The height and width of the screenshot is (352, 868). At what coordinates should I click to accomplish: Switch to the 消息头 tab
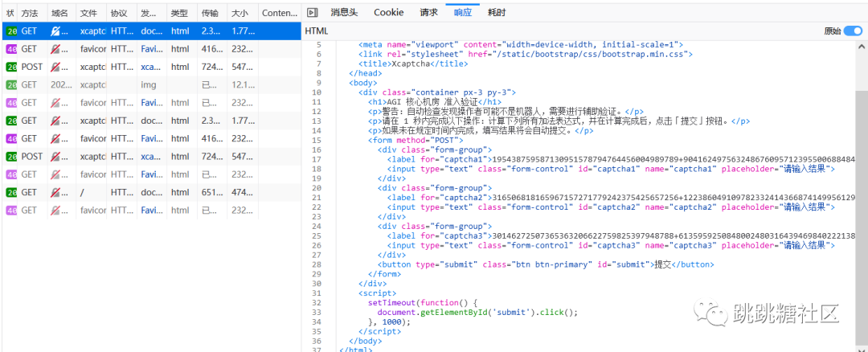pyautogui.click(x=346, y=12)
